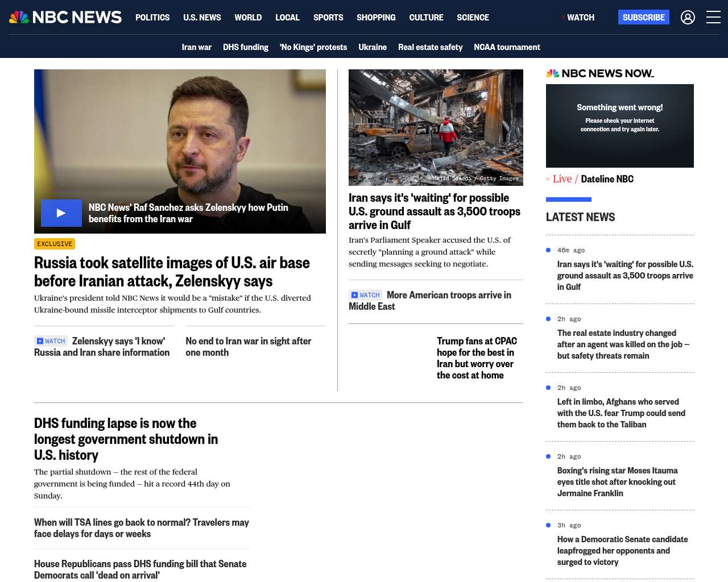The width and height of the screenshot is (728, 582).
Task: Click the Exclusive tag label
Action: coord(55,244)
